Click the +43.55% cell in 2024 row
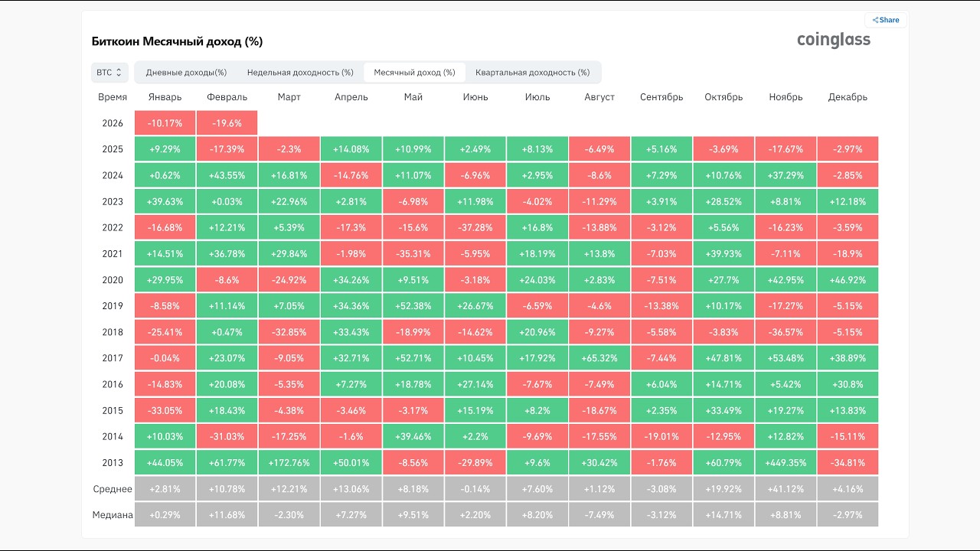This screenshot has height=551, width=980. pos(227,175)
